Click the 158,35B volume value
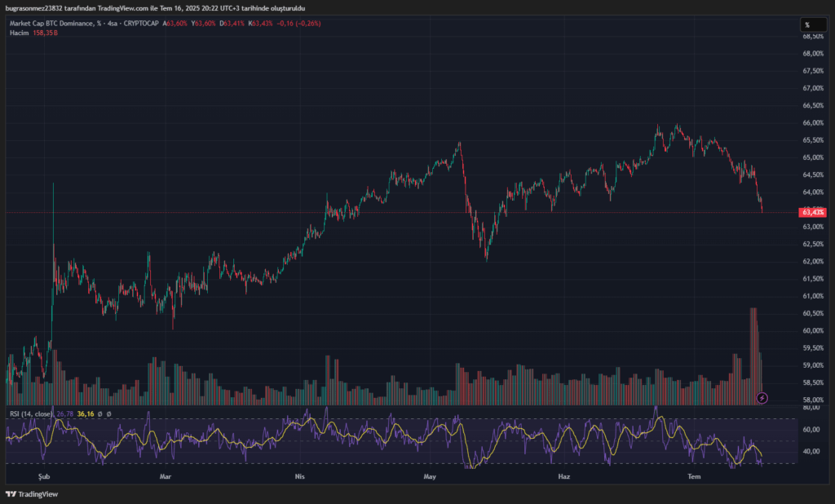 pos(46,33)
